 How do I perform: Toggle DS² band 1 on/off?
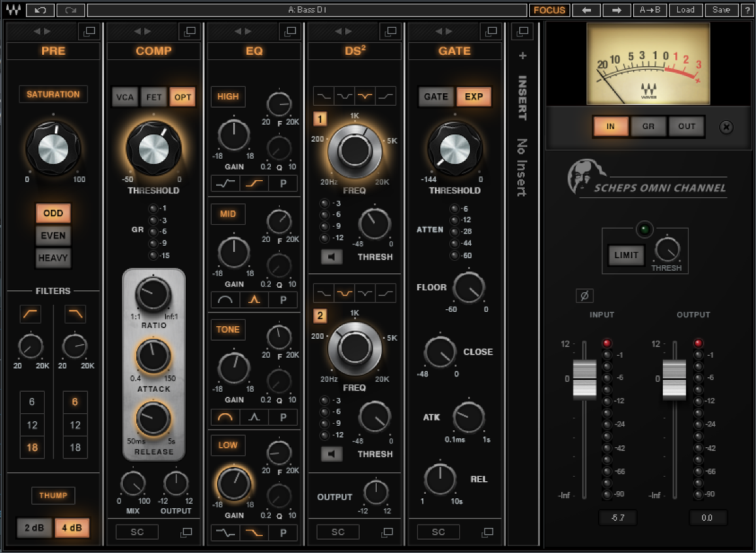coord(319,118)
